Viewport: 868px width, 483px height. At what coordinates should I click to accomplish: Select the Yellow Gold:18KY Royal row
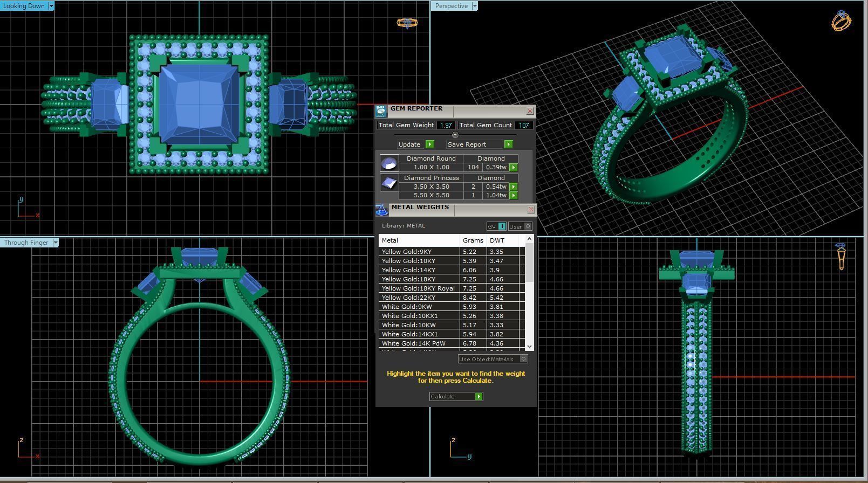click(x=452, y=288)
